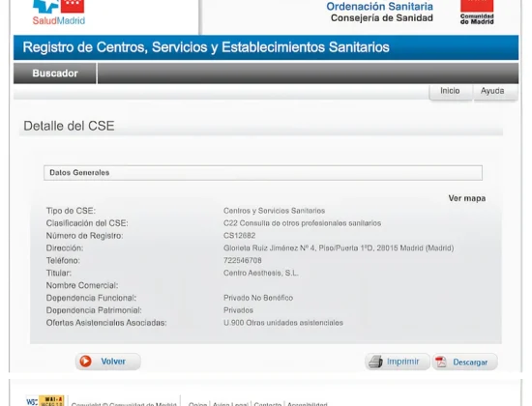Click the registry number CS12682

tap(240, 236)
